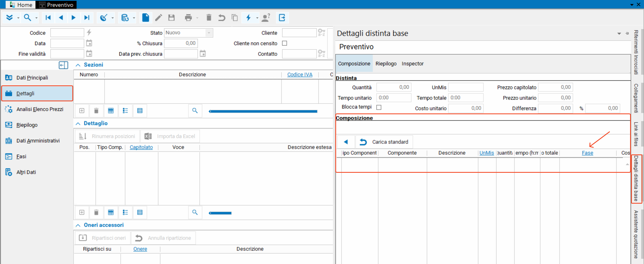Select the Composizione tab

[x=354, y=64]
